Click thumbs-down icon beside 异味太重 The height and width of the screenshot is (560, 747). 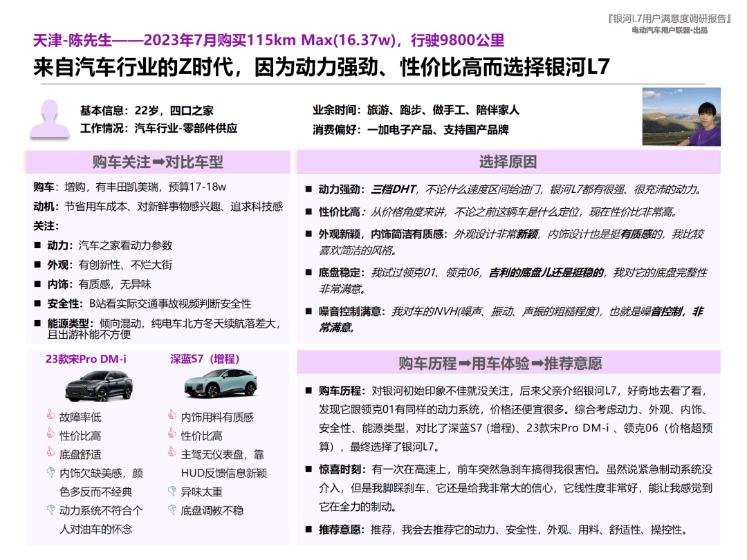[172, 490]
